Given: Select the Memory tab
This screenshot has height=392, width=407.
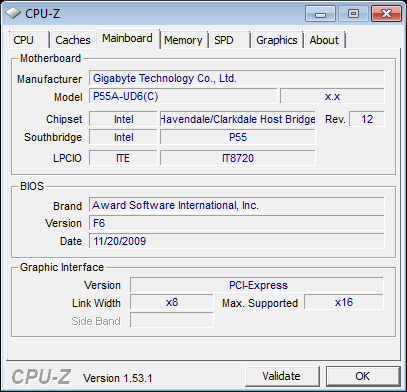Looking at the screenshot, I should [x=183, y=40].
